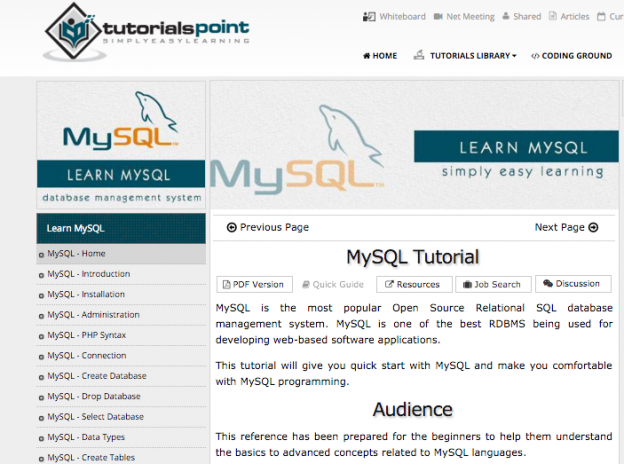This screenshot has width=624, height=464.
Task: Open MySQL - Create Database chapter
Action: pos(121,376)
